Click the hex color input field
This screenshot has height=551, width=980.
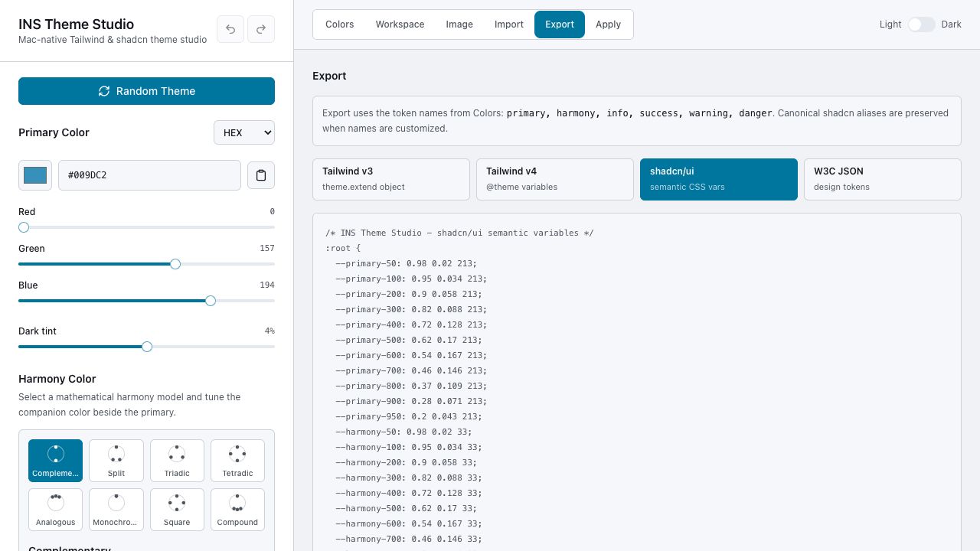click(149, 175)
